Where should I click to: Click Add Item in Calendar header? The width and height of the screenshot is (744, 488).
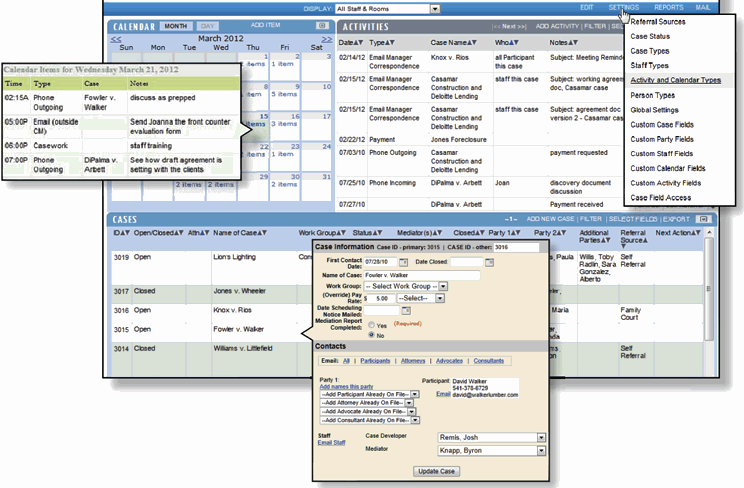(x=265, y=25)
